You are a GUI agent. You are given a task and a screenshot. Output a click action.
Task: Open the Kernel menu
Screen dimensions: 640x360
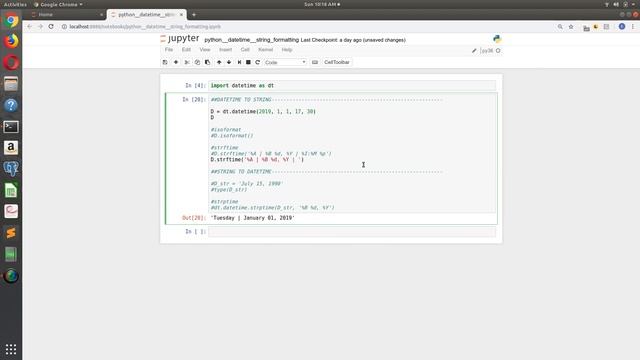point(265,50)
